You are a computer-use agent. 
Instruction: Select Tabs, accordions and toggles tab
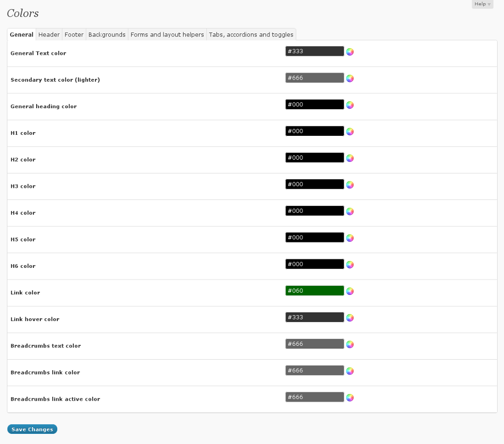pos(251,34)
